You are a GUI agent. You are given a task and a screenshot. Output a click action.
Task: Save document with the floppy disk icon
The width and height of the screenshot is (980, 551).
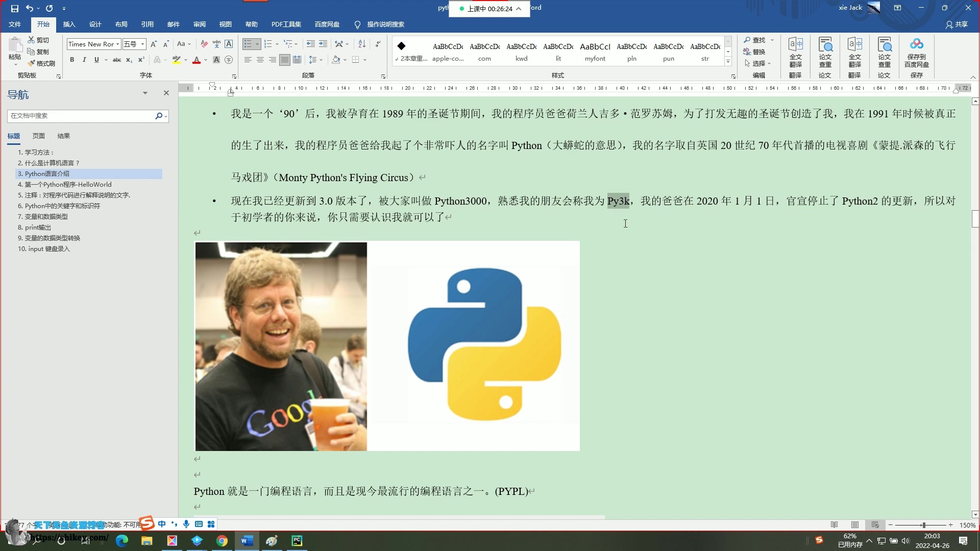click(x=14, y=8)
